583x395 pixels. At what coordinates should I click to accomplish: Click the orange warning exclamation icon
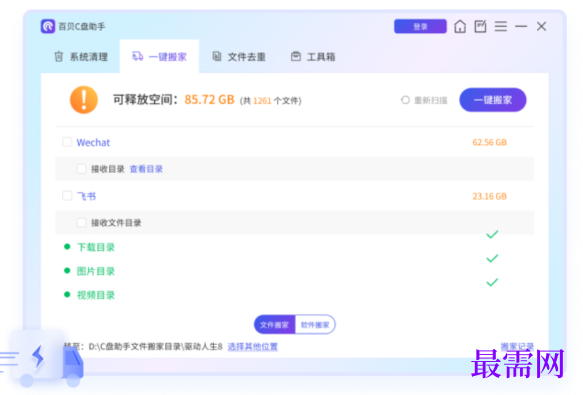[84, 100]
